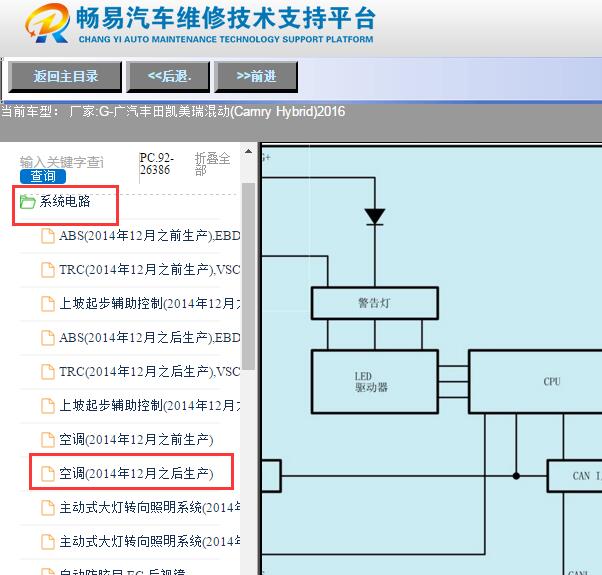The height and width of the screenshot is (575, 602).
Task: Click the 折叠全部 collapse-all link
Action: pos(212,164)
